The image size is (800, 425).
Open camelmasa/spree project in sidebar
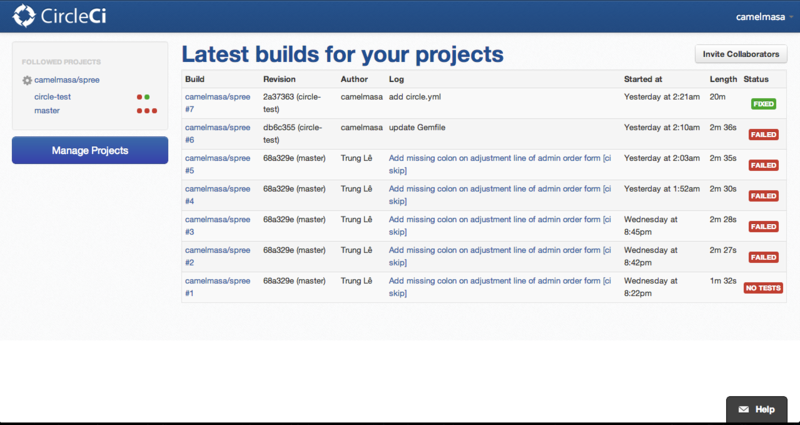tap(67, 80)
